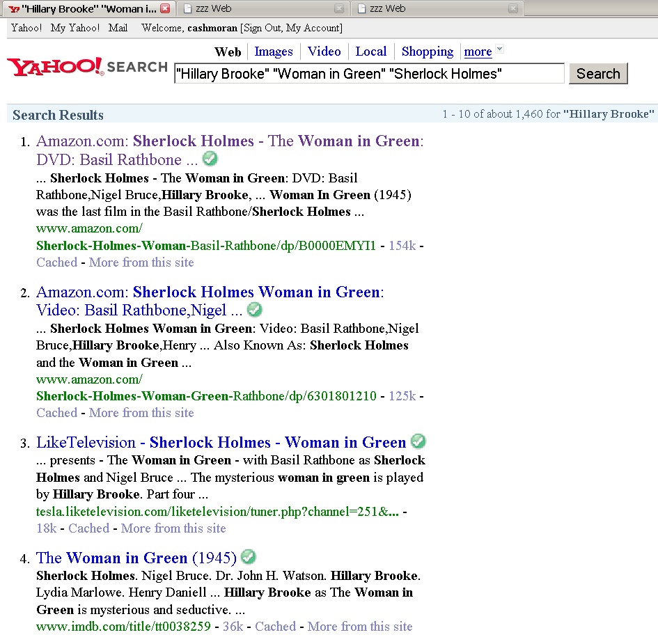The image size is (658, 644).
Task: Click the tesla.liketelevision.com URL text
Action: pyautogui.click(x=217, y=512)
